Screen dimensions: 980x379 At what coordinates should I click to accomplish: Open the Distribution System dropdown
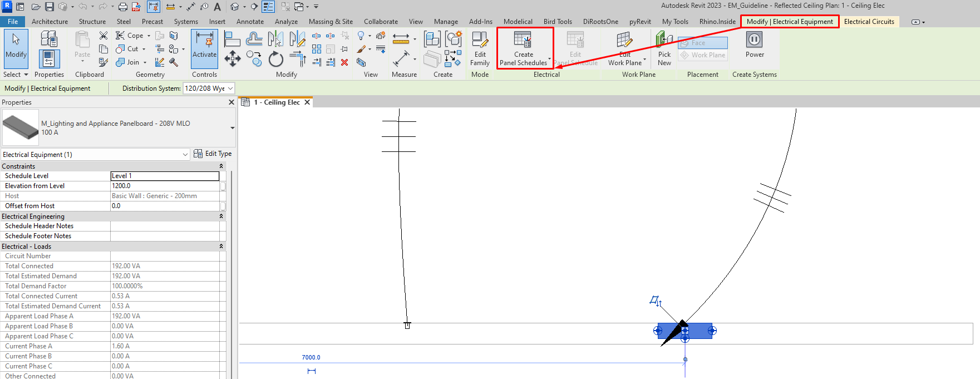[x=230, y=88]
